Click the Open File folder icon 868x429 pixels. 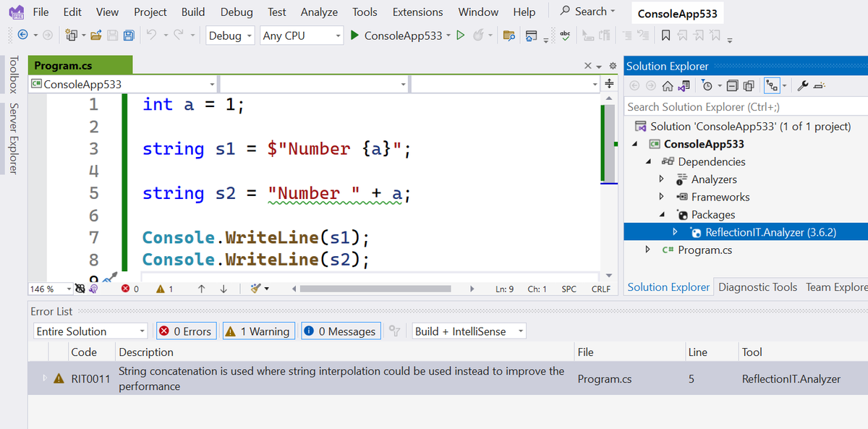coord(97,35)
